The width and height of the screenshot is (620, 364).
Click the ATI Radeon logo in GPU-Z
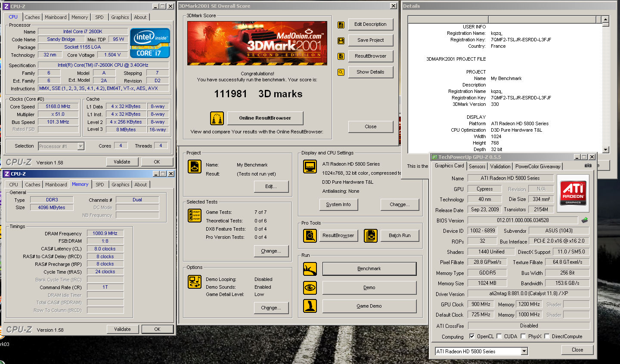tap(573, 193)
